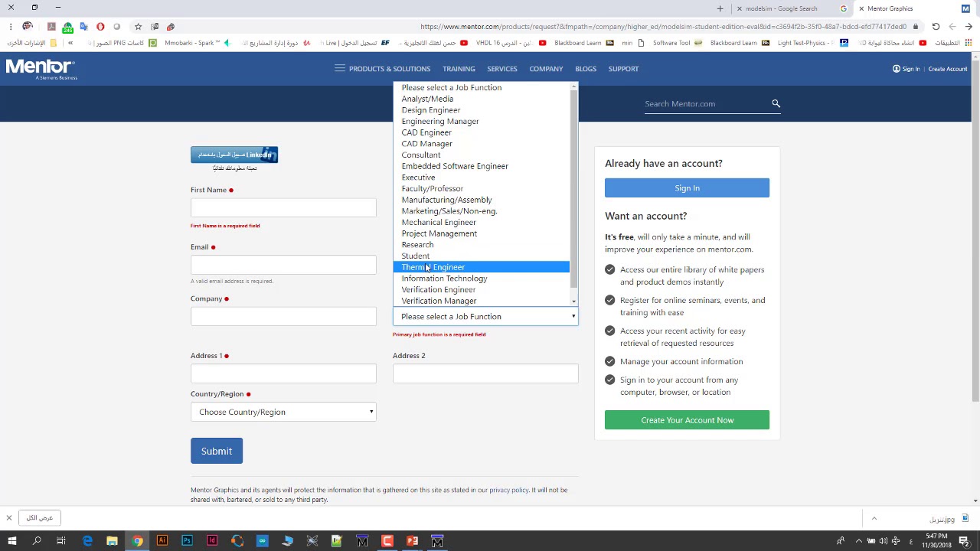The height and width of the screenshot is (551, 980).
Task: Open Windows search from taskbar
Action: (x=36, y=541)
